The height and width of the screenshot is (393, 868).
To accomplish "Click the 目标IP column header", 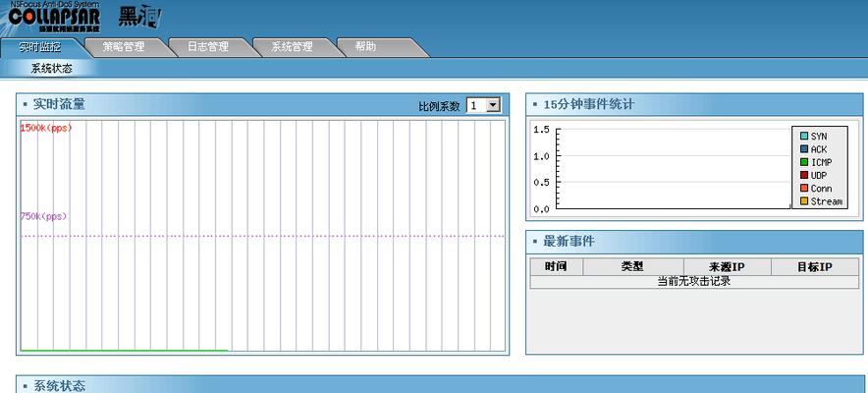I will (815, 267).
